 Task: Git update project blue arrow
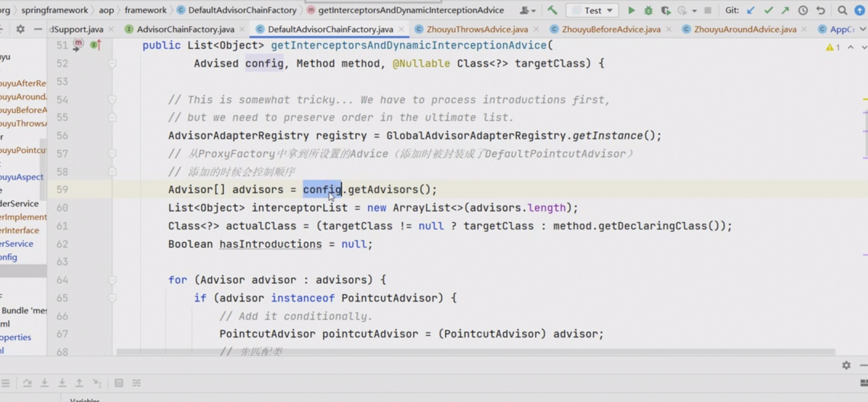[x=751, y=10]
